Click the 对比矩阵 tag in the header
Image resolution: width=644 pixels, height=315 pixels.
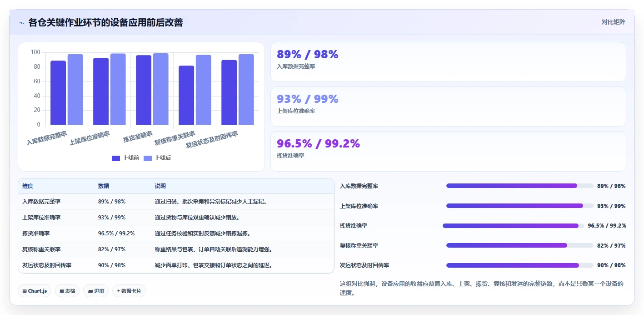tap(613, 22)
